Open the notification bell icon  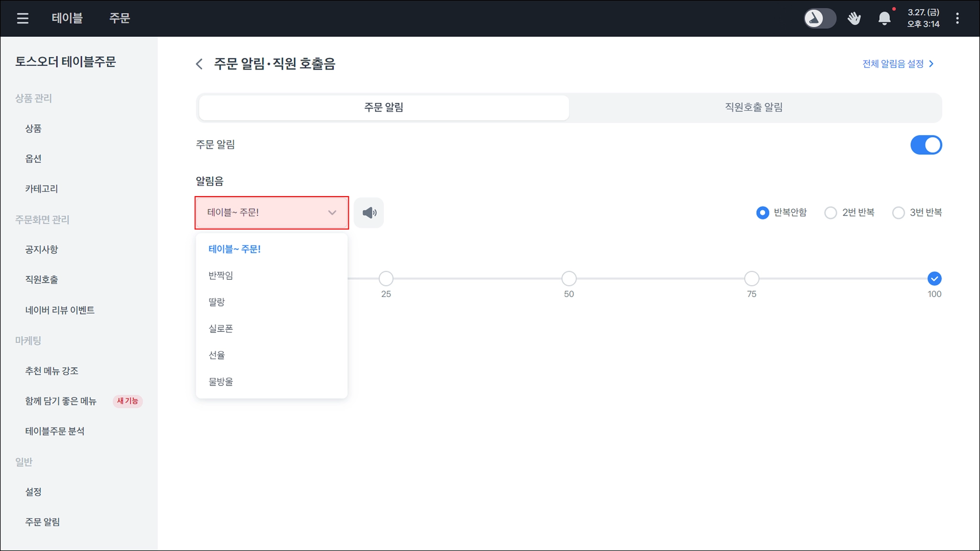884,18
